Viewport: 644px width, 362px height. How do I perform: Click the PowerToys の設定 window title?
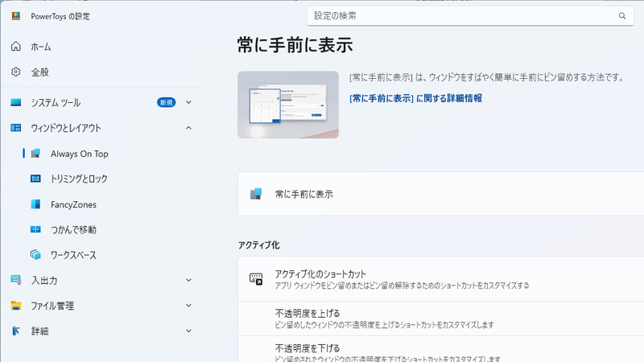[60, 16]
